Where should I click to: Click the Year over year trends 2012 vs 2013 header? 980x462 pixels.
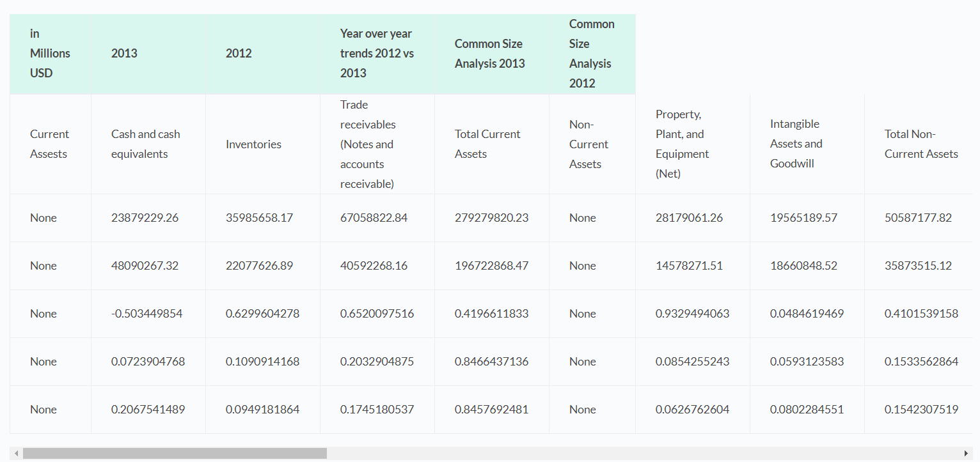[376, 54]
